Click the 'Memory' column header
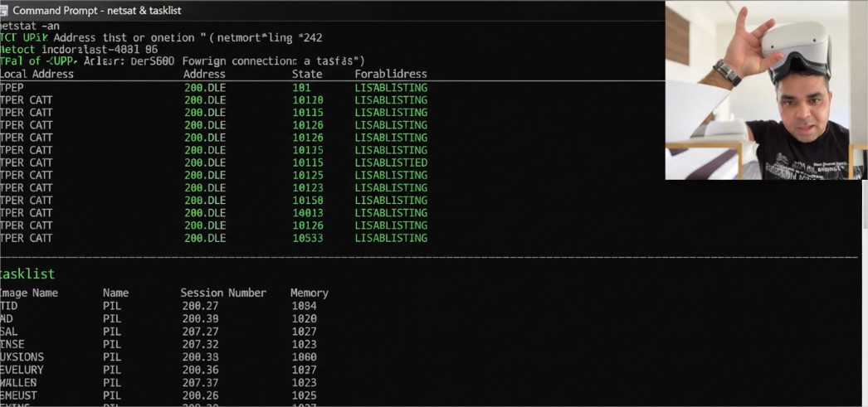868x407 pixels. pos(309,293)
